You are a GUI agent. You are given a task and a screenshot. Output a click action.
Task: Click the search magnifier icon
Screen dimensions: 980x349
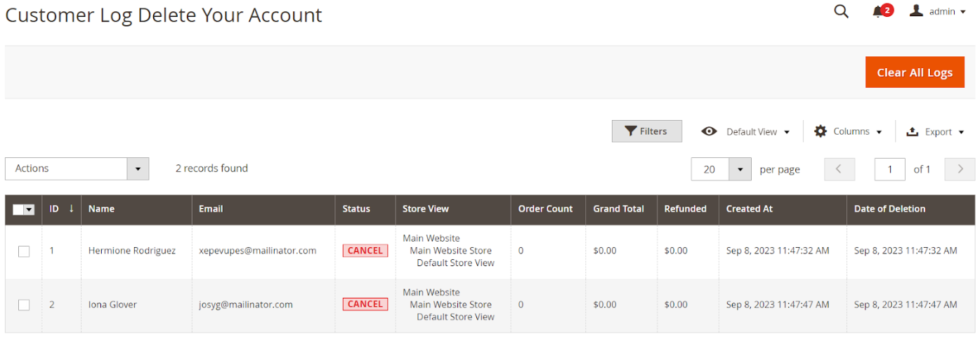click(x=841, y=11)
